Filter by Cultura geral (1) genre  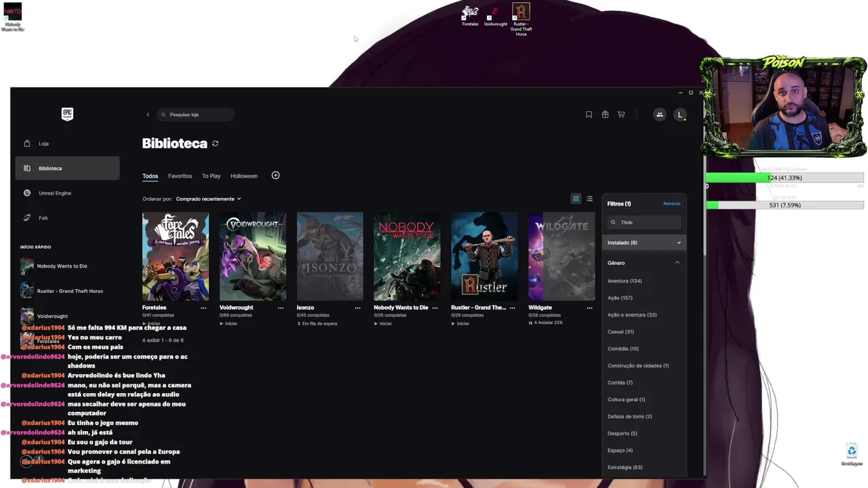coord(626,399)
